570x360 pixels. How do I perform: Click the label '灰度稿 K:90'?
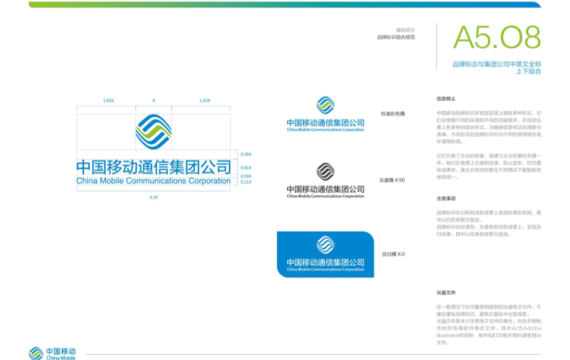(392, 180)
